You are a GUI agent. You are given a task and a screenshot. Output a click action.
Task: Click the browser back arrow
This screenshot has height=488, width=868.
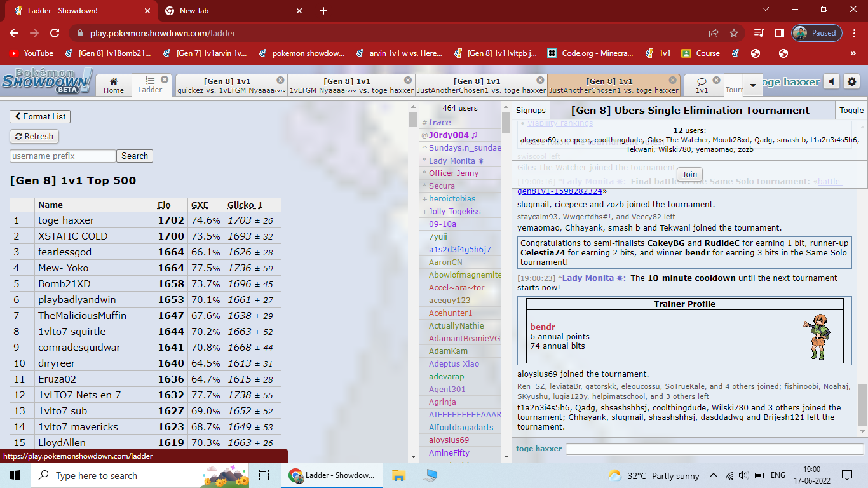[x=14, y=33]
